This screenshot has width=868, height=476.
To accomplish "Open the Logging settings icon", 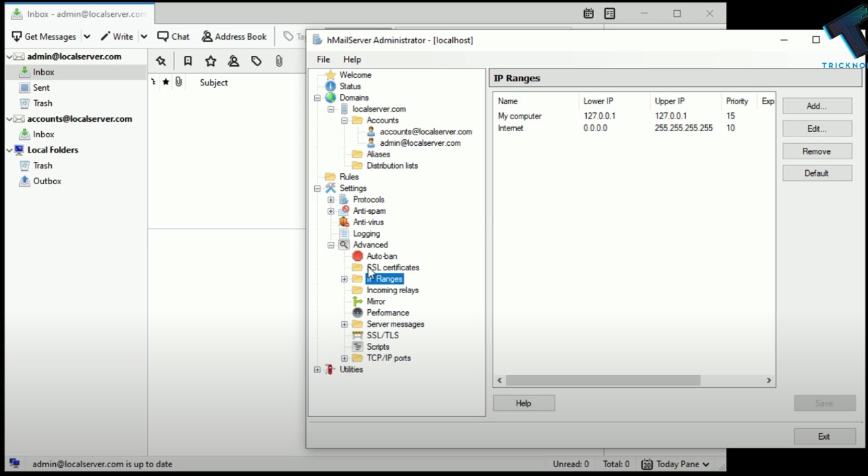I will click(x=344, y=233).
